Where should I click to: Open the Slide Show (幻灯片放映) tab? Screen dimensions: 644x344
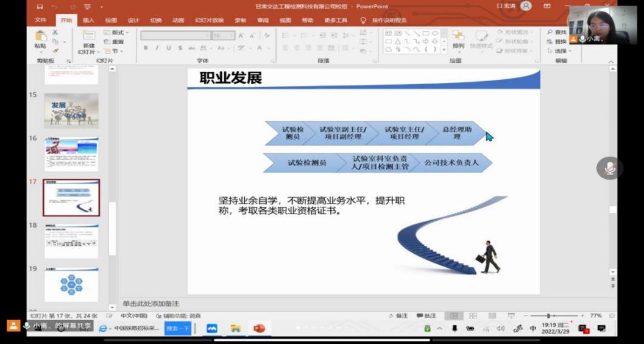[210, 20]
